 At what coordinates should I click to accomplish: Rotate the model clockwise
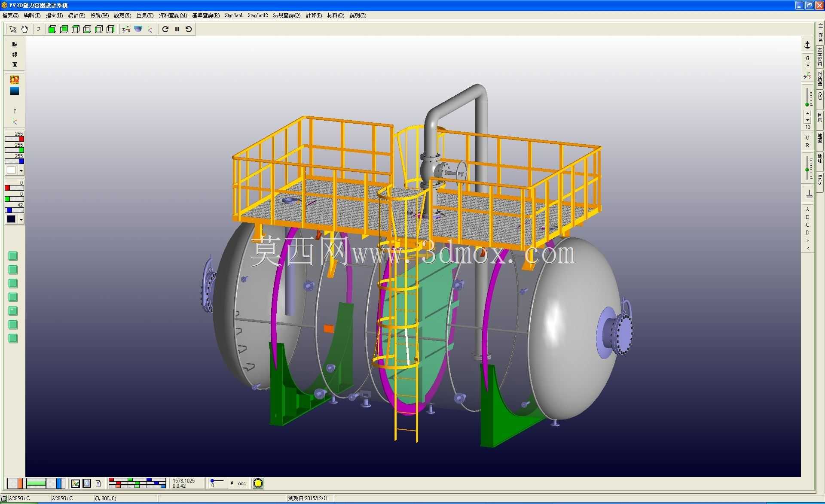[165, 29]
